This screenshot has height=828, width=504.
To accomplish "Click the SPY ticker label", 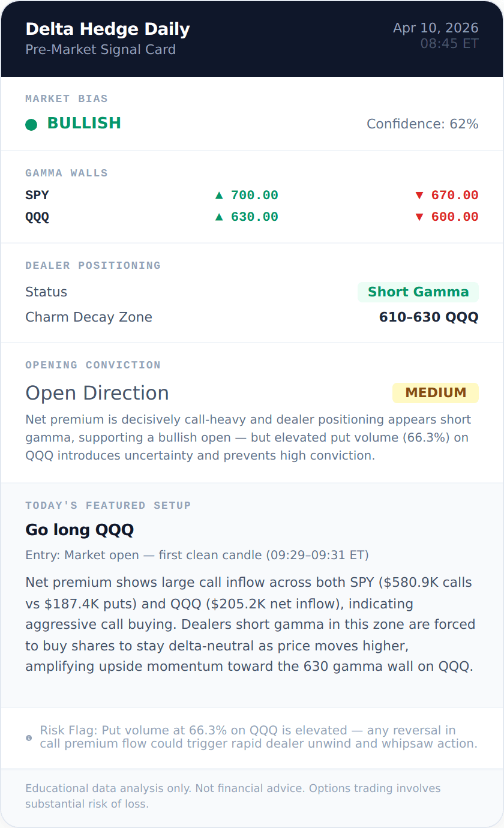I will pos(37,195).
